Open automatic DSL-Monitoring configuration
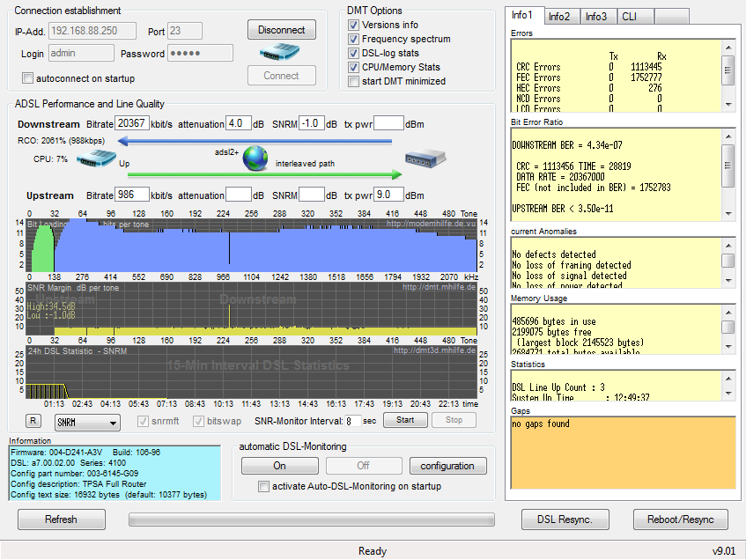The width and height of the screenshot is (746, 560). [x=447, y=466]
